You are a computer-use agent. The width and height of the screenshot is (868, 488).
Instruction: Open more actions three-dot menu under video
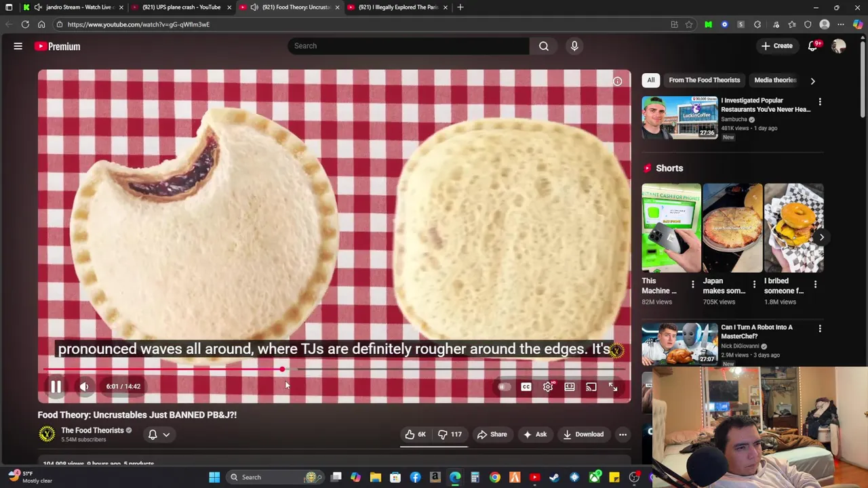click(x=623, y=434)
